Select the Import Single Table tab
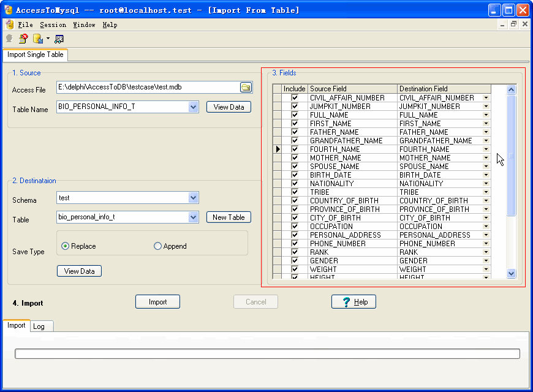The width and height of the screenshot is (533, 392). click(36, 55)
